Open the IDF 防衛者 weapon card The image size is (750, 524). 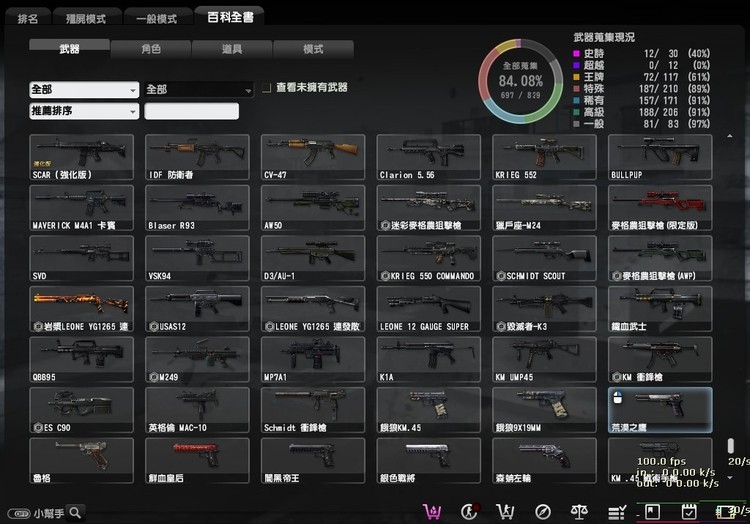tap(197, 157)
